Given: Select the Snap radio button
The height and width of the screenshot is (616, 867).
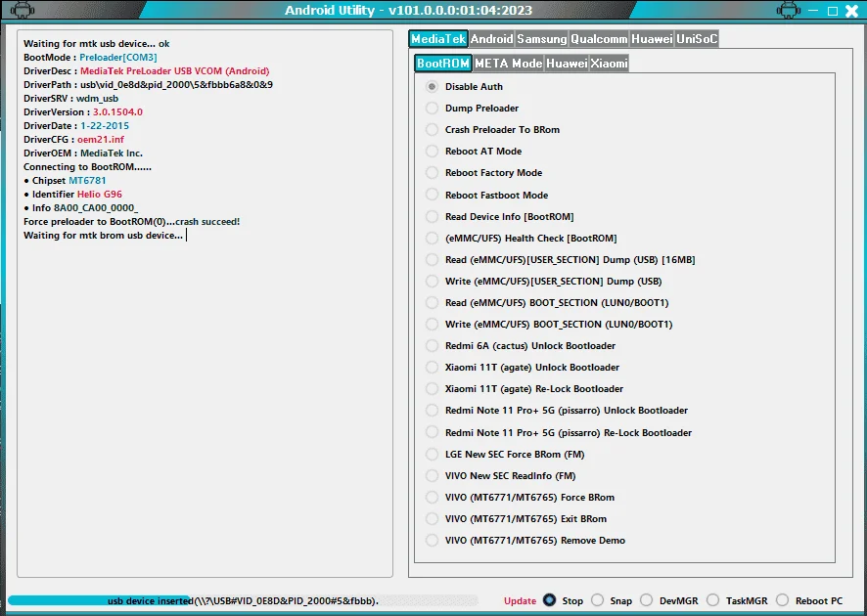Looking at the screenshot, I should (597, 600).
